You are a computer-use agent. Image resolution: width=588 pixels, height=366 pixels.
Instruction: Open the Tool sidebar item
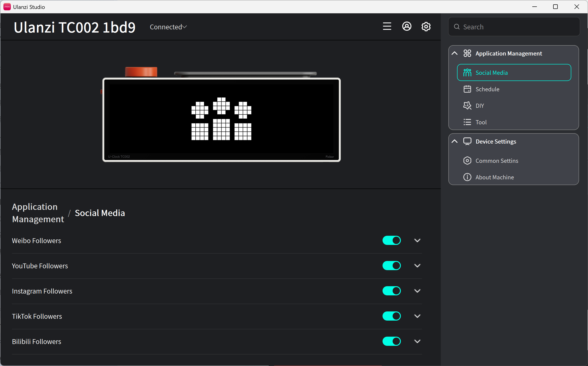pyautogui.click(x=514, y=122)
